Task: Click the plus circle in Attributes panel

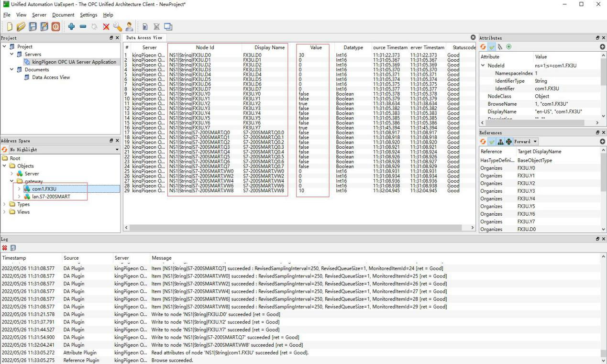Action: 603,46
